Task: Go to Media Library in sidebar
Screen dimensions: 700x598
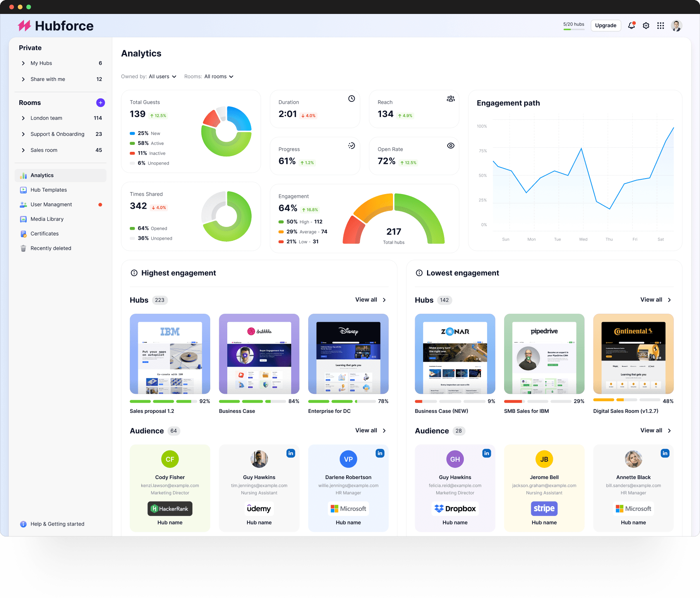Action: pyautogui.click(x=47, y=219)
